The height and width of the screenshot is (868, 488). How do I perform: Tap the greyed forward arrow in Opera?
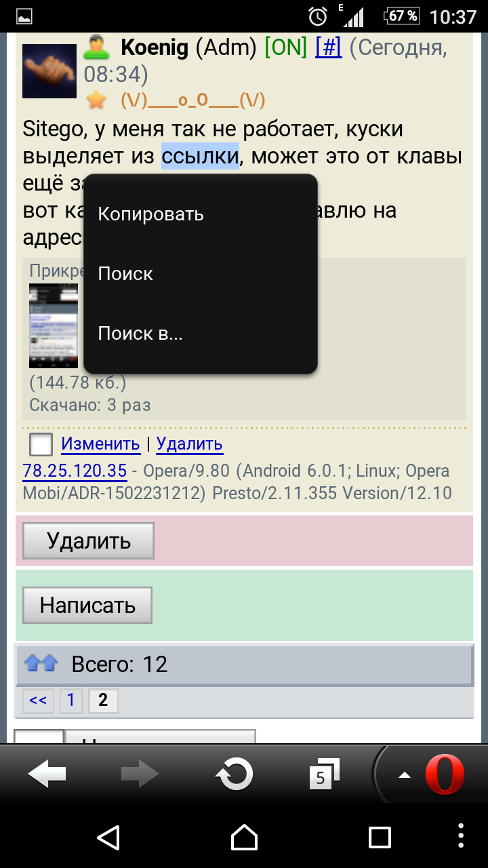[x=140, y=774]
